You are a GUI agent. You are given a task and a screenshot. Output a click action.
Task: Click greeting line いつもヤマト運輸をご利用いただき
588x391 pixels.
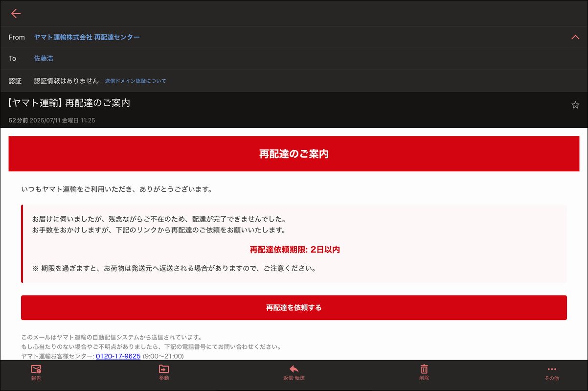(x=117, y=189)
